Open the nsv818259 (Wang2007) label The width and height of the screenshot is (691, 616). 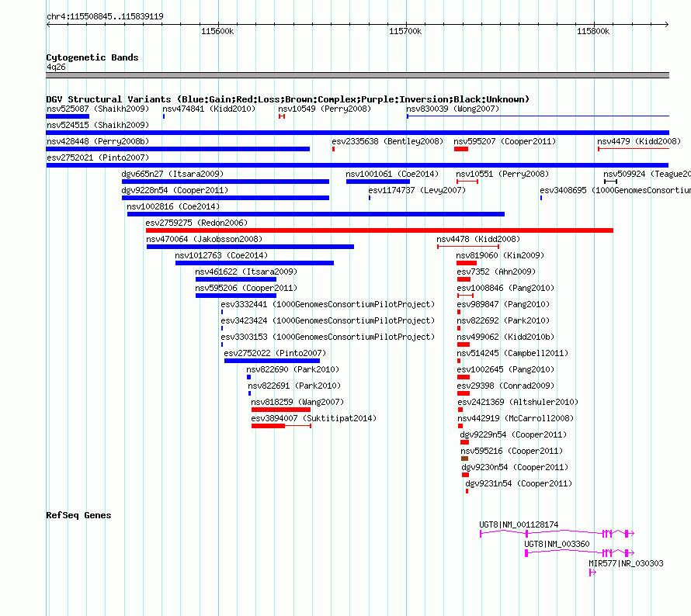click(297, 402)
